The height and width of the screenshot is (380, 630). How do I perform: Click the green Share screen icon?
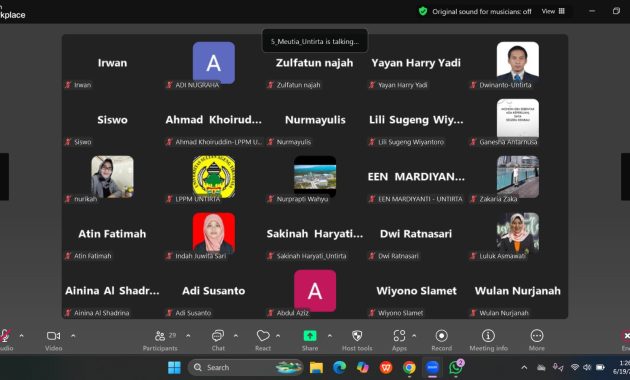tap(310, 335)
